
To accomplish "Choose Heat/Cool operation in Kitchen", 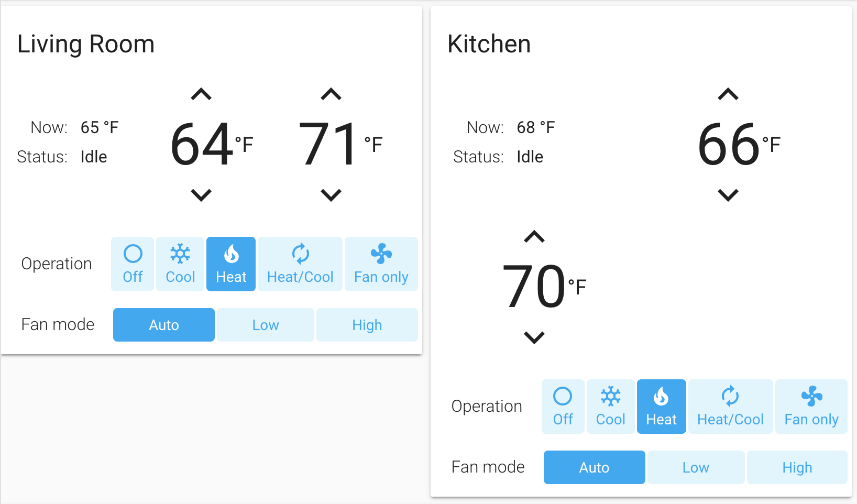I will pos(731,407).
